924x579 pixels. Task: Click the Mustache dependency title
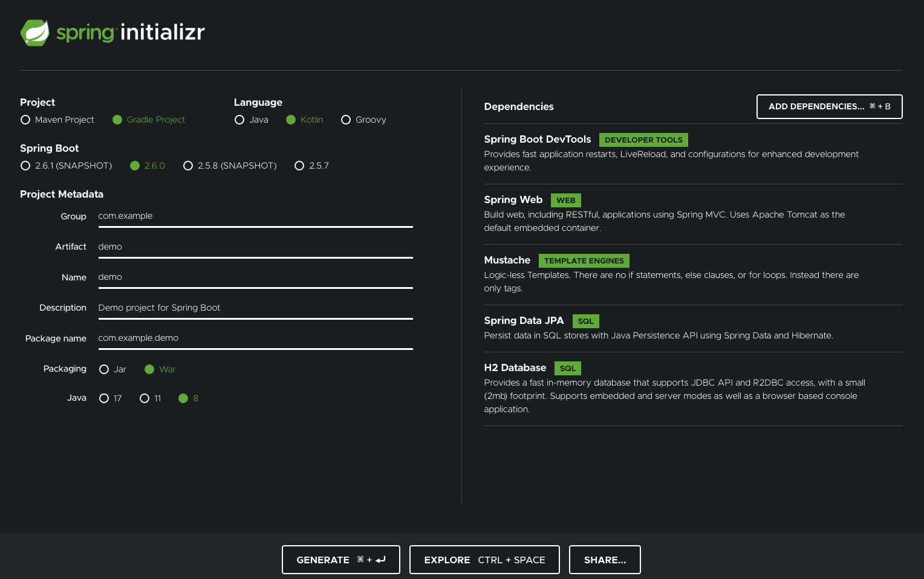point(507,260)
